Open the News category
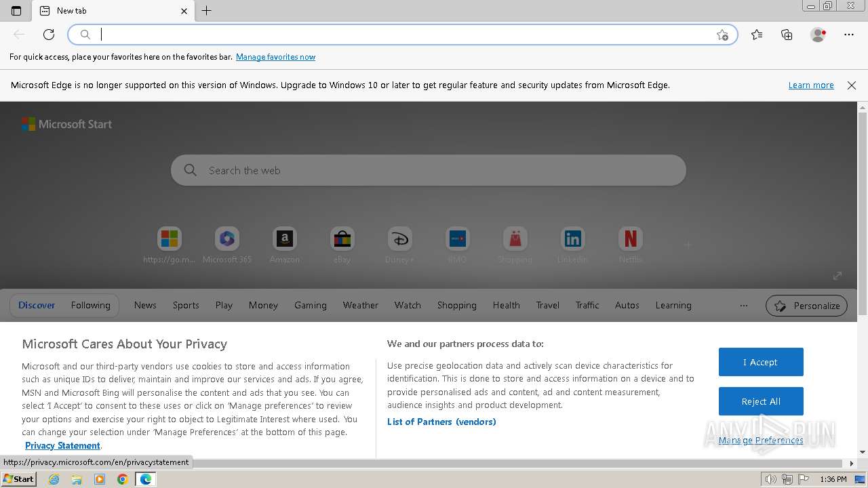The width and height of the screenshot is (868, 488). click(x=145, y=305)
